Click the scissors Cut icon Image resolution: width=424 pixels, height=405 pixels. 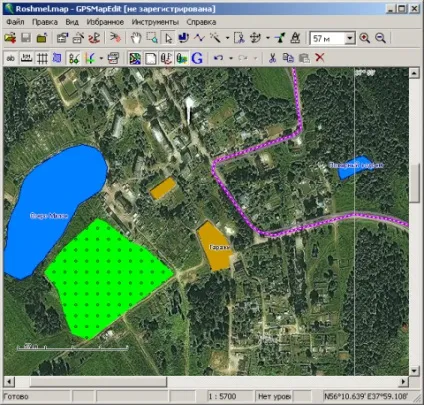coord(272,58)
